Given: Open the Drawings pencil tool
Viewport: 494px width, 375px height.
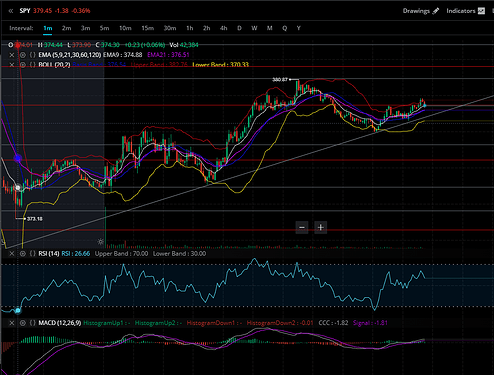Looking at the screenshot, I should pyautogui.click(x=436, y=11).
